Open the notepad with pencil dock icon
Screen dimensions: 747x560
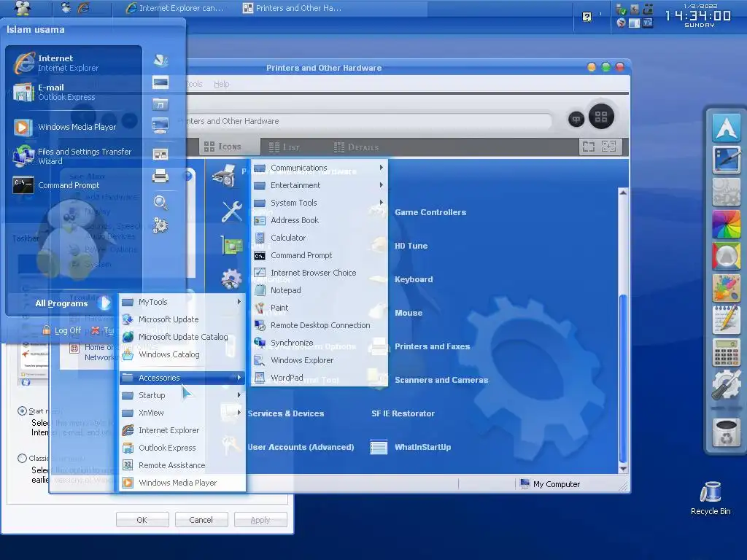click(x=726, y=320)
